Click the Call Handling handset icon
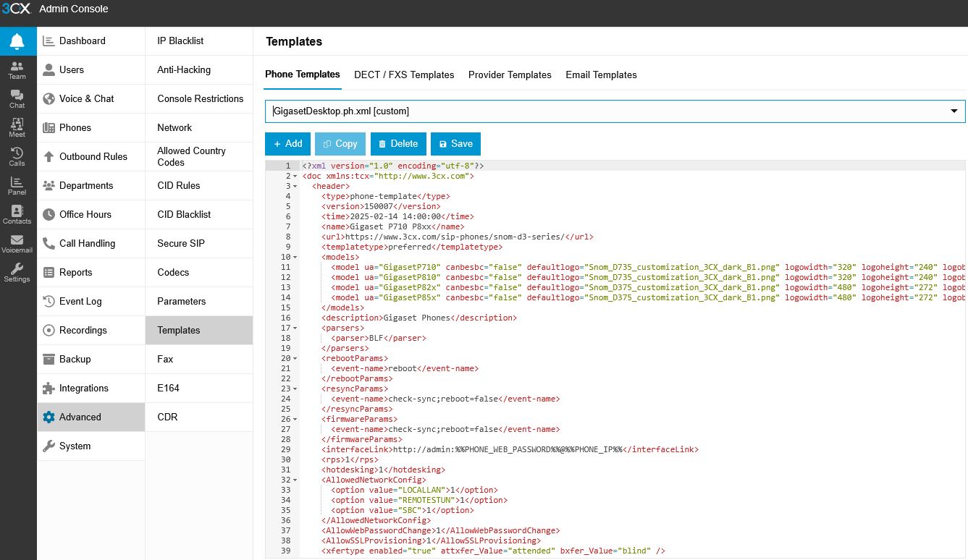Image resolution: width=968 pixels, height=560 pixels. (49, 244)
